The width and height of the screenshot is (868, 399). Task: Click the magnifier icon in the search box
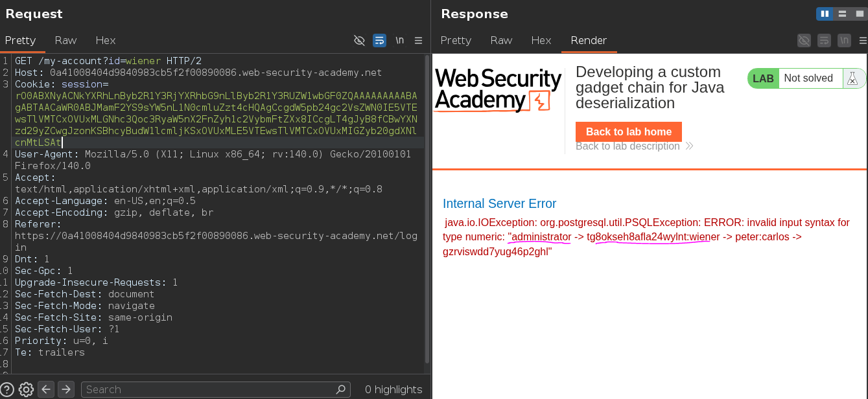tap(341, 389)
